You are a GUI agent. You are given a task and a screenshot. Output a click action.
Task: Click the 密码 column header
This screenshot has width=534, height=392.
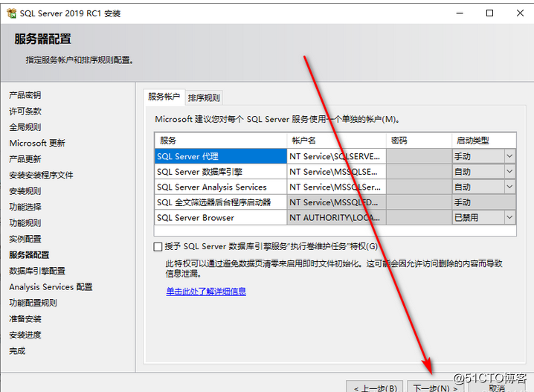point(419,141)
